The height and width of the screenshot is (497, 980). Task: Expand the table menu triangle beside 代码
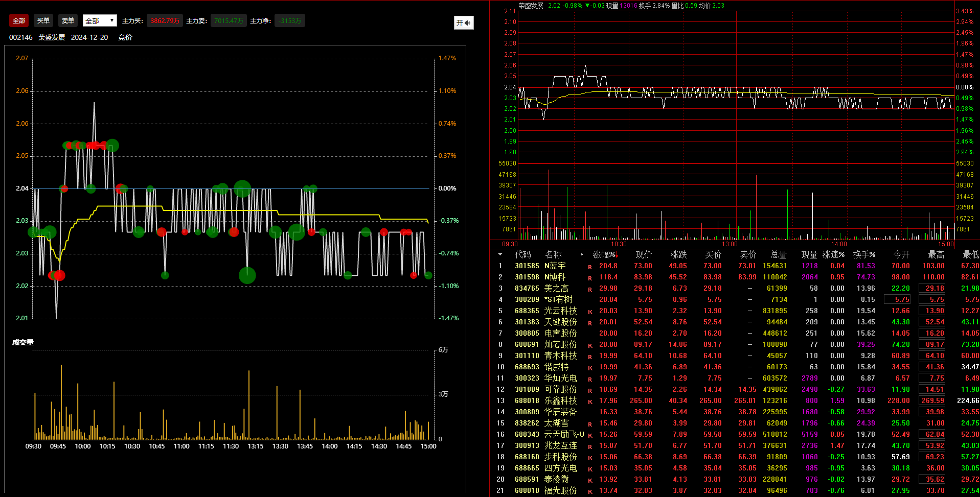click(x=500, y=254)
